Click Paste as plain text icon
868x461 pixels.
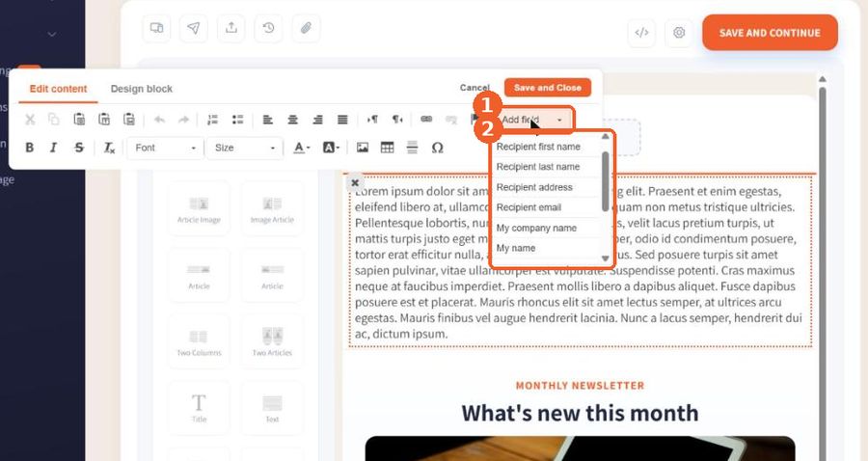(x=104, y=119)
